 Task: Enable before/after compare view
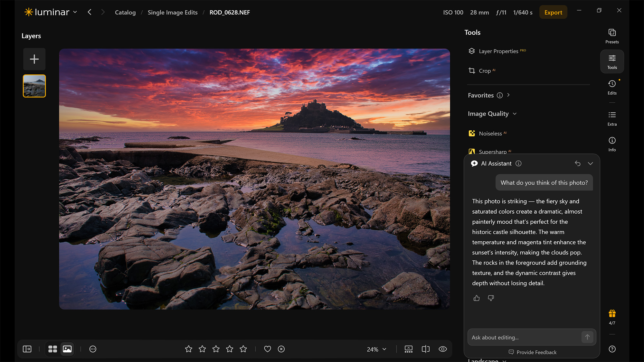[426, 349]
